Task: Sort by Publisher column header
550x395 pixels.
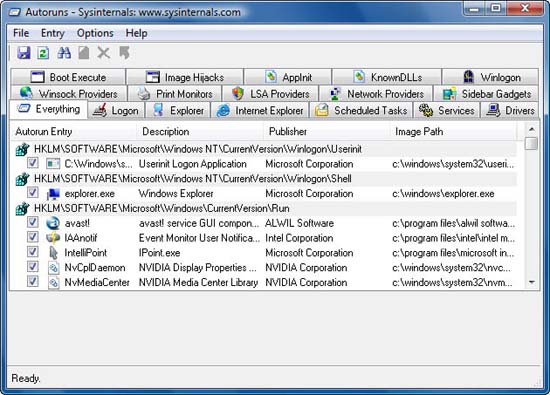Action: tap(327, 132)
